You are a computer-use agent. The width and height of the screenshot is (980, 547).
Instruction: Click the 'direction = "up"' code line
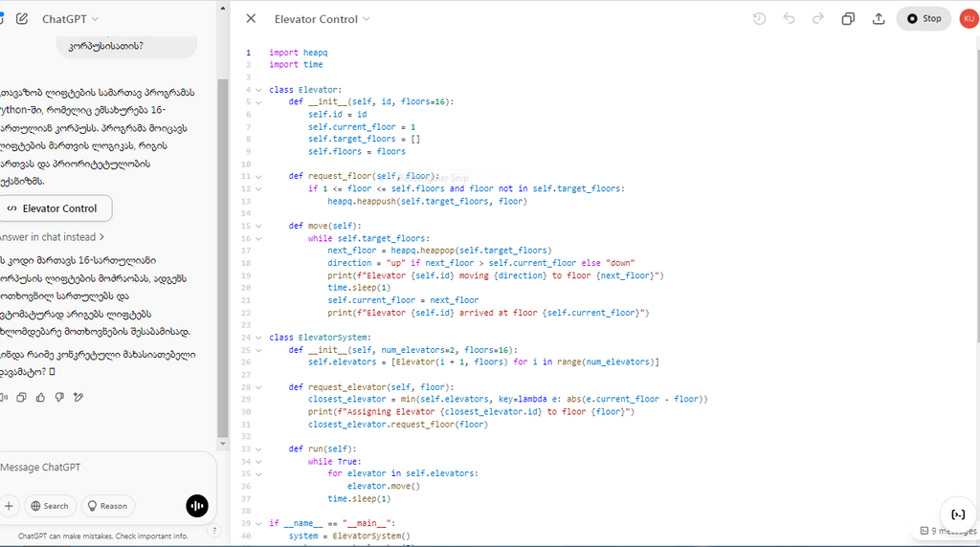coord(481,263)
